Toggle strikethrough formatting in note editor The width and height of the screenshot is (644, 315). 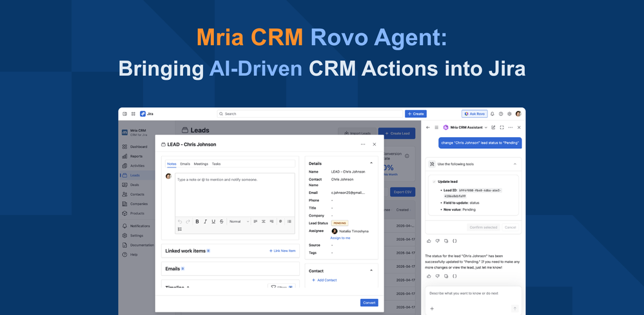[222, 222]
